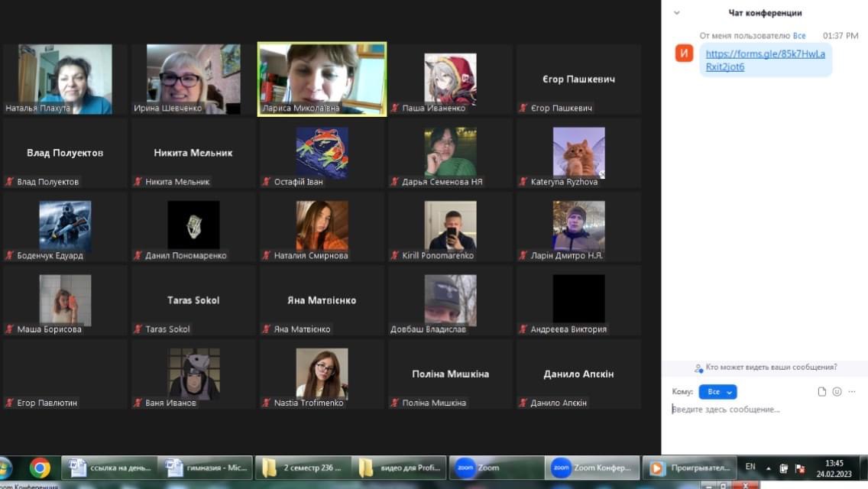Switch to the Zoom Конференция taskbar window
Image resolution: width=868 pixels, height=489 pixels.
[593, 468]
